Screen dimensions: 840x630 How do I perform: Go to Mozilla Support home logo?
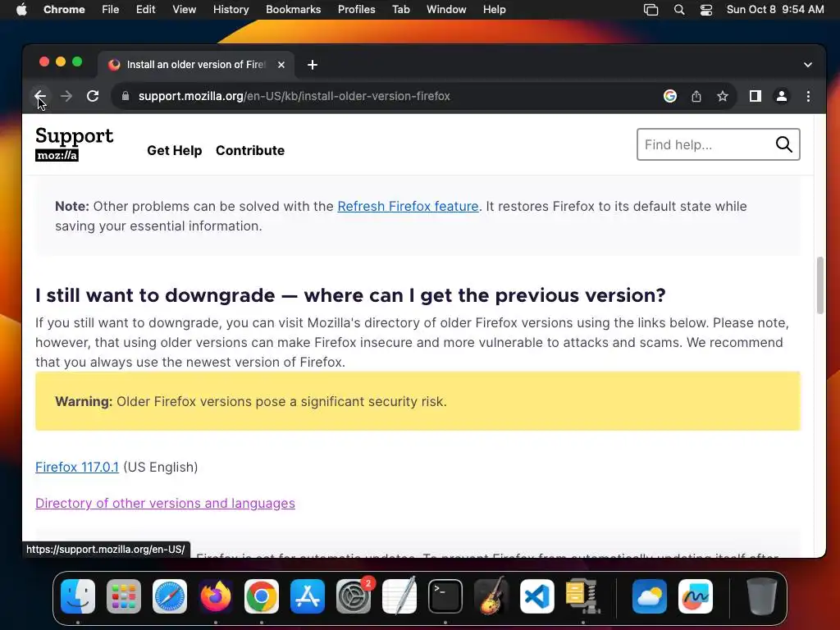click(74, 144)
